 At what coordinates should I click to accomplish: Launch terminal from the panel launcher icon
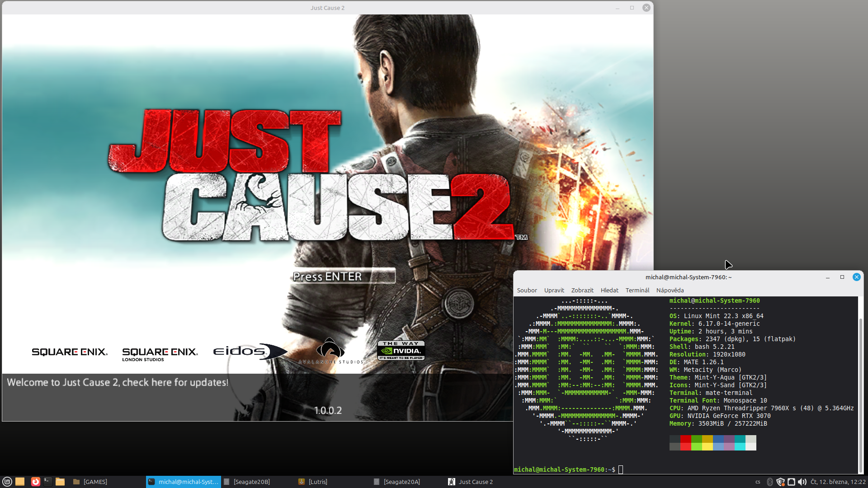pos(47,482)
